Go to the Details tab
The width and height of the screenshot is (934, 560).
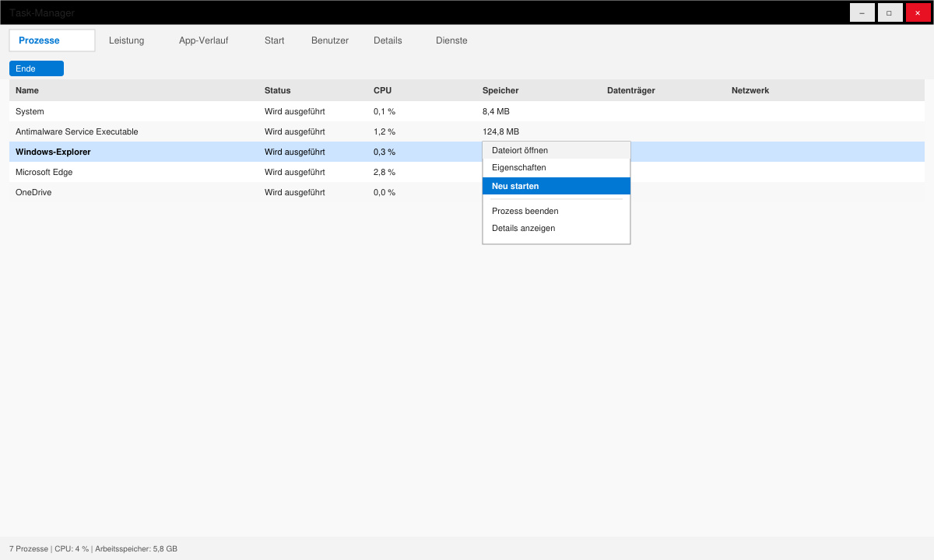click(x=388, y=40)
